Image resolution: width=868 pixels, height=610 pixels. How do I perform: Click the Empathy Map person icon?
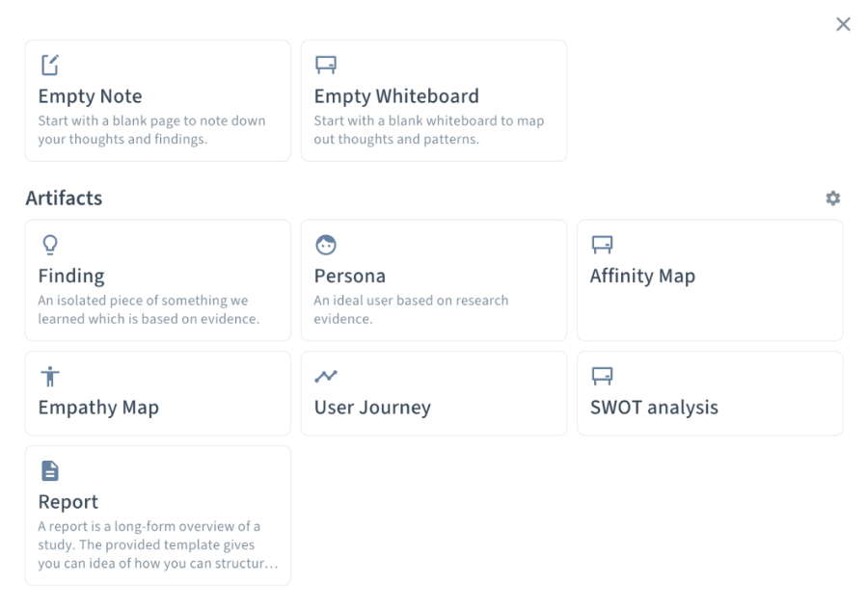(x=48, y=376)
